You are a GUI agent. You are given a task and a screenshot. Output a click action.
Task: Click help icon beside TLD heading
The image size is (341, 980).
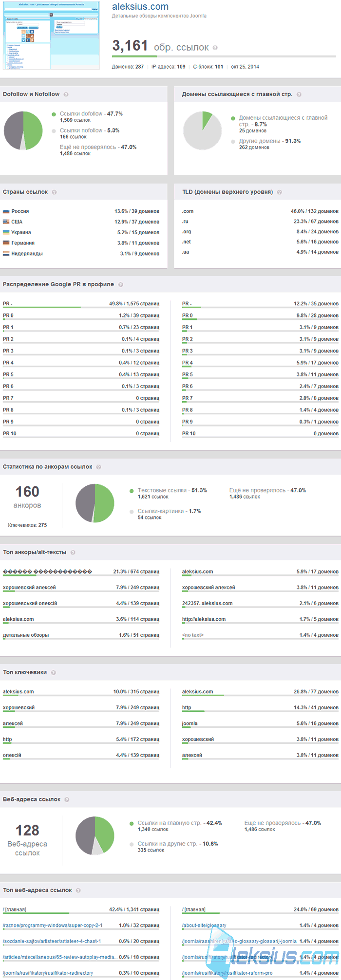click(x=279, y=192)
